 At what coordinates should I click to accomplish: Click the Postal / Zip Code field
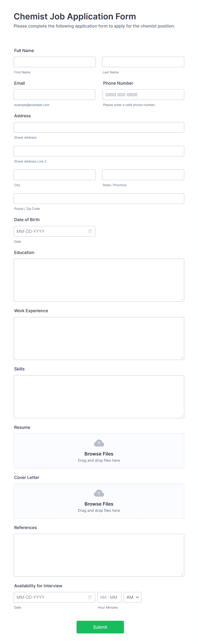99,199
